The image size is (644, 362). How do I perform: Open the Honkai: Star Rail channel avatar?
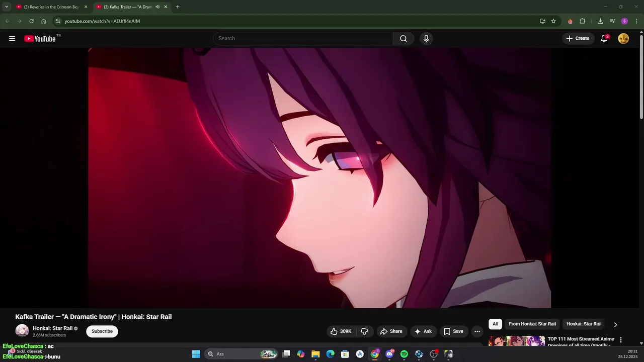click(22, 331)
